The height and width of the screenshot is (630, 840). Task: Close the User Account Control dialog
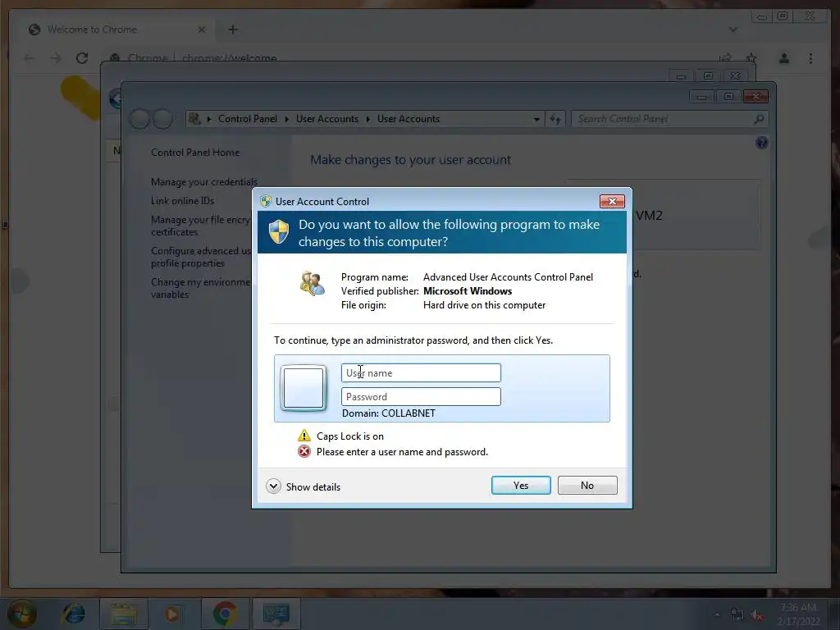(x=612, y=202)
